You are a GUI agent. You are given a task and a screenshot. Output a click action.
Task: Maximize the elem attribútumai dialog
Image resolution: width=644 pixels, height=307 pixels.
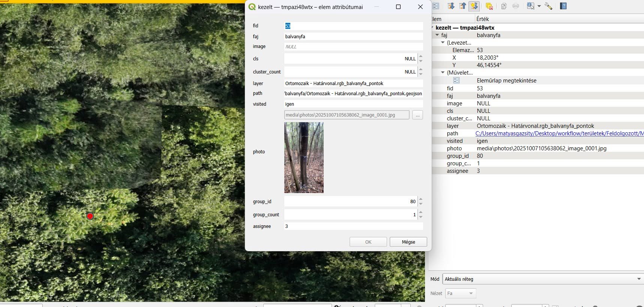click(398, 7)
